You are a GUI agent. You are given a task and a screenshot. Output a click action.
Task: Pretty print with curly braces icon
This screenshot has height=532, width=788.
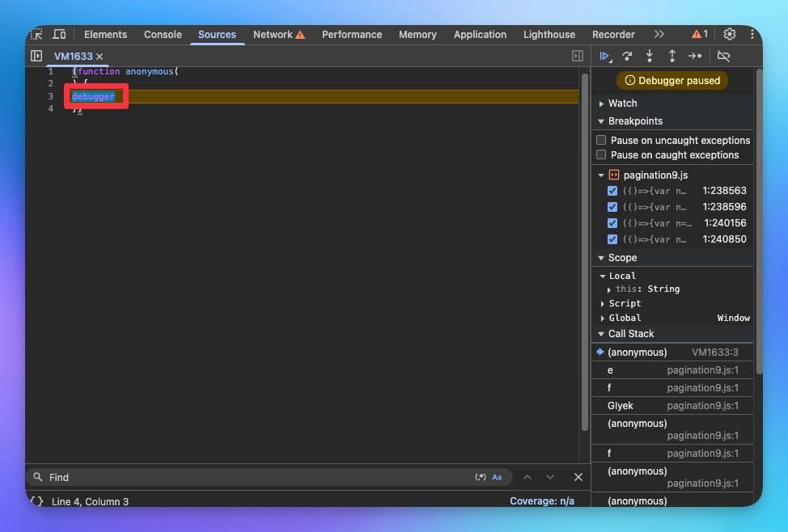click(x=36, y=500)
